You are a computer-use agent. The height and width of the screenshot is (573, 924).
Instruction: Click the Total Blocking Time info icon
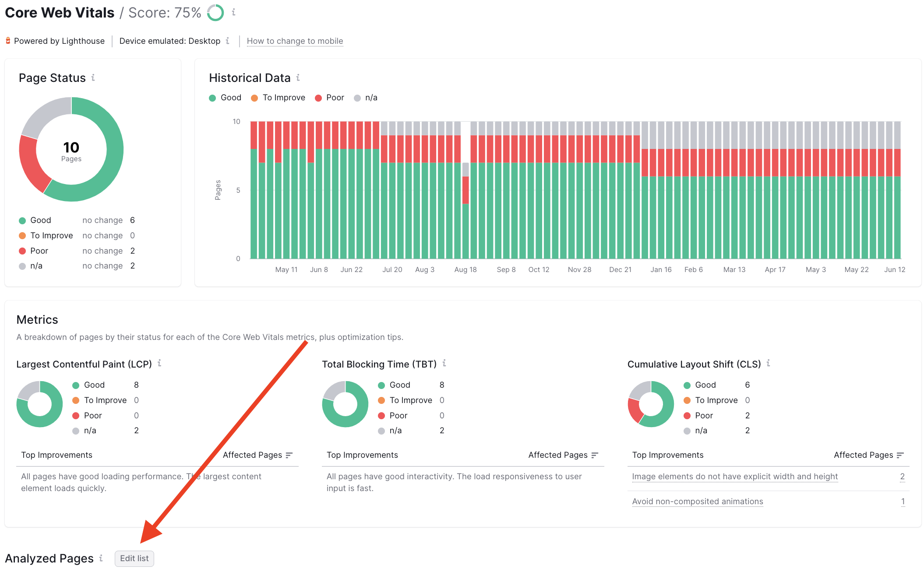[444, 364]
